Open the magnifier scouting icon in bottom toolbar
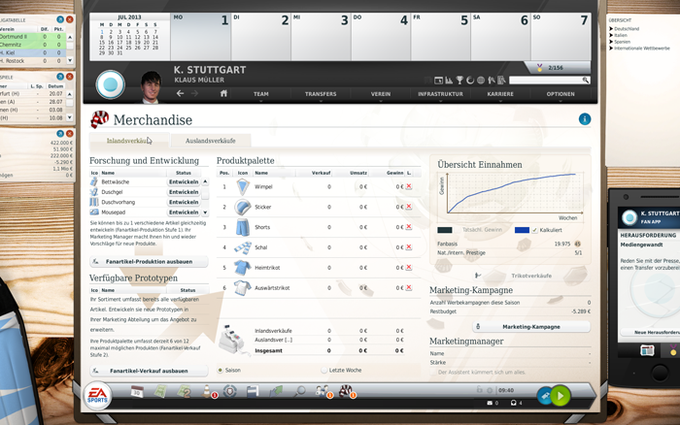Image resolution: width=680 pixels, height=425 pixels. click(299, 392)
